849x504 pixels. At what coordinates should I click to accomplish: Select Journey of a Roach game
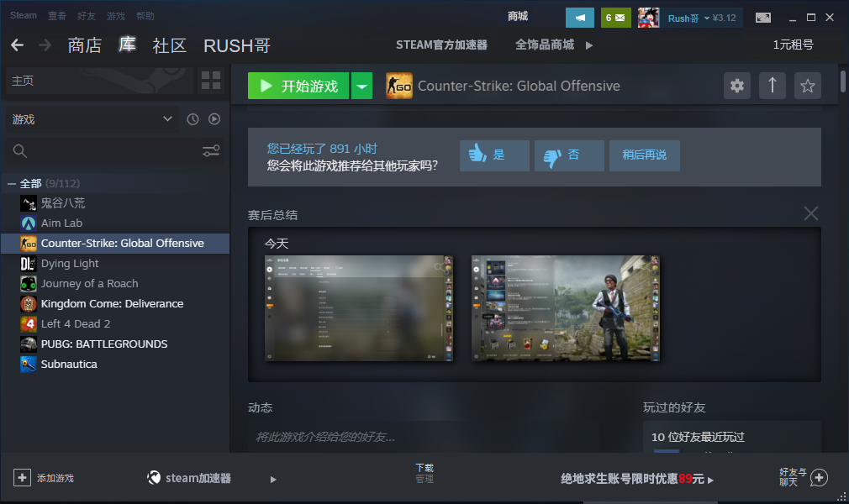click(115, 284)
